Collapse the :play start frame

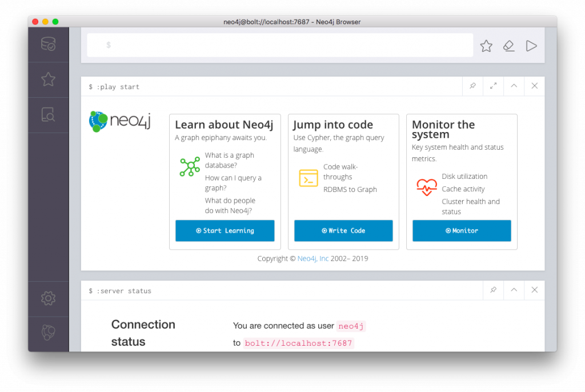tap(514, 86)
